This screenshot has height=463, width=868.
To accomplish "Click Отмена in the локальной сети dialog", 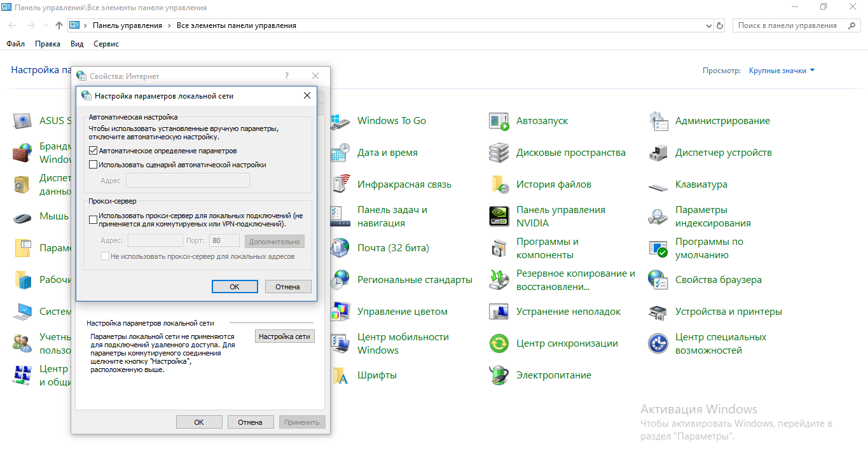I will pos(287,287).
